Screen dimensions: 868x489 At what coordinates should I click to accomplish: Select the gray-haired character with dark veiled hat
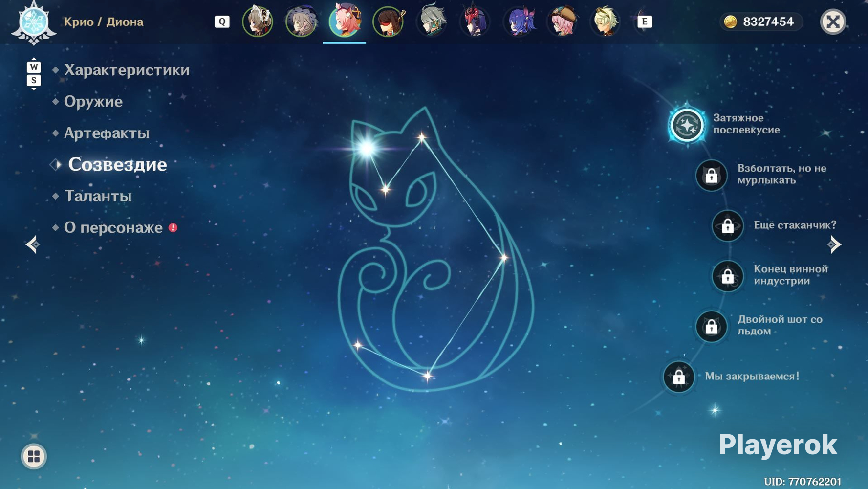coord(301,21)
